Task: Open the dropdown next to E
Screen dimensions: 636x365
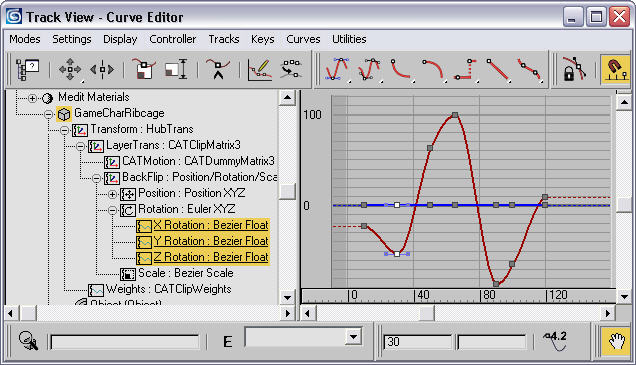Action: tap(354, 337)
